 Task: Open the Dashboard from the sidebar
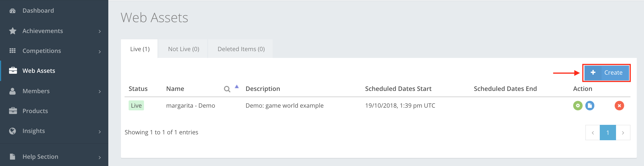tap(38, 10)
